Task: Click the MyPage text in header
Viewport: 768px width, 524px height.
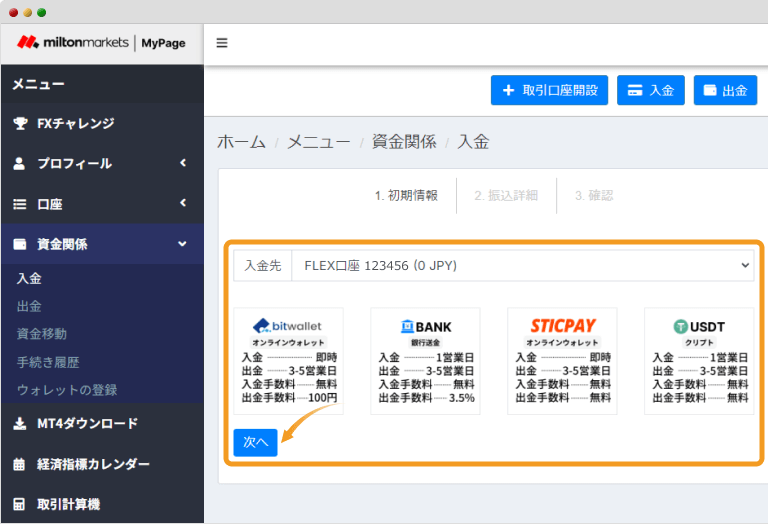Action: pyautogui.click(x=163, y=43)
